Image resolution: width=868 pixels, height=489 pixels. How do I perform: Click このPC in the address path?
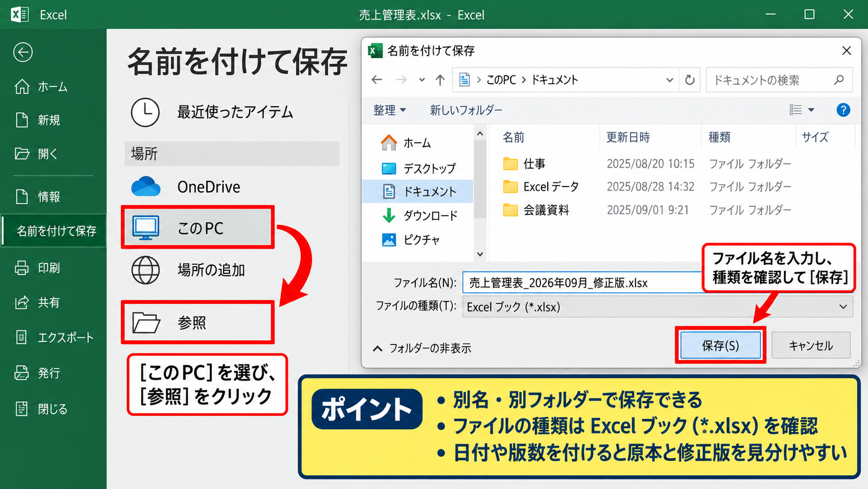[x=501, y=80]
